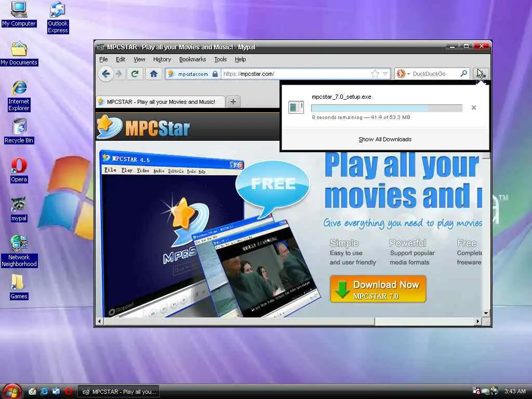Click the Internet Explorer quick launch icon
The height and width of the screenshot is (399, 532).
[44, 391]
